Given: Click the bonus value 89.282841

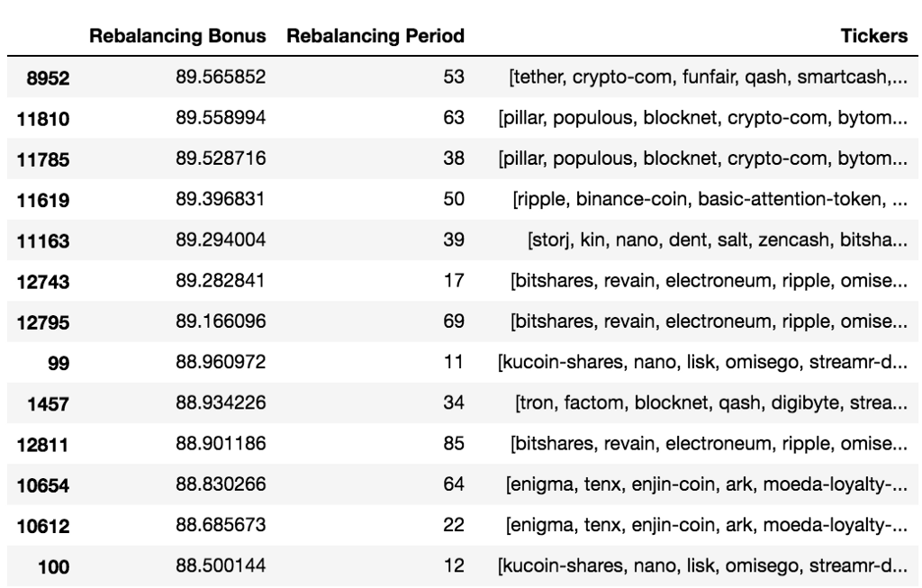Looking at the screenshot, I should [220, 279].
